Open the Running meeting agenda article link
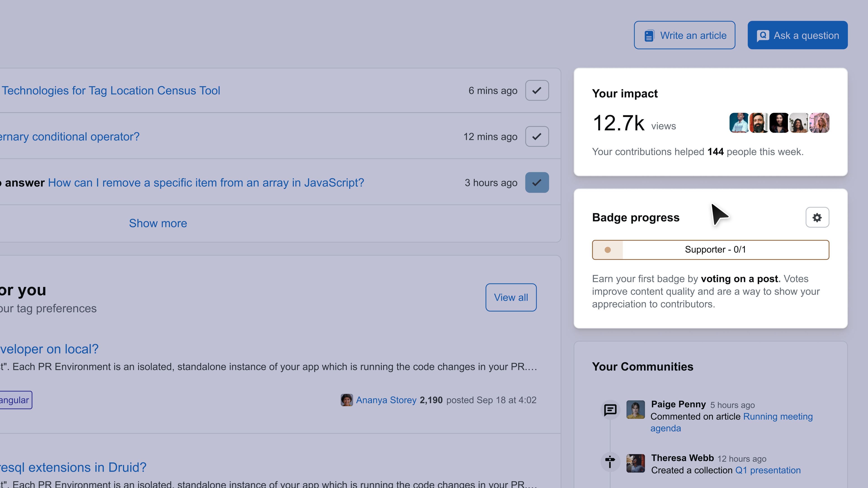The width and height of the screenshot is (868, 488). click(x=778, y=417)
